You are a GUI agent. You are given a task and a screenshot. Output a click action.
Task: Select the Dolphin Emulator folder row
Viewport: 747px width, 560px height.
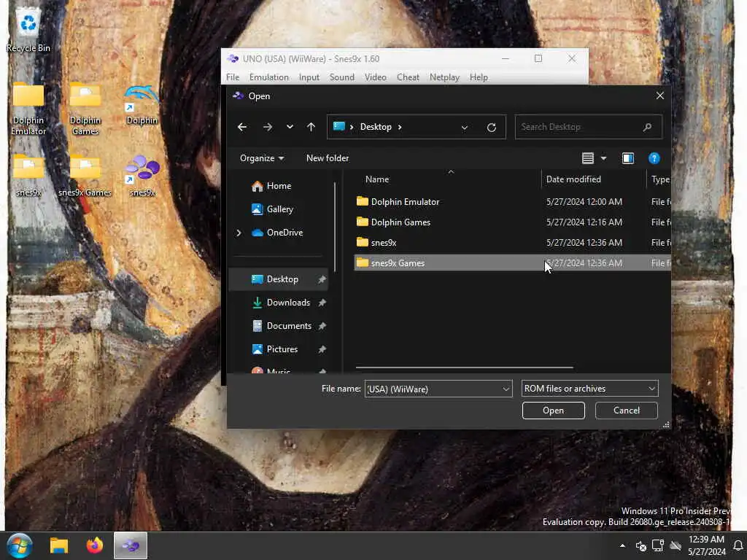tap(512, 202)
